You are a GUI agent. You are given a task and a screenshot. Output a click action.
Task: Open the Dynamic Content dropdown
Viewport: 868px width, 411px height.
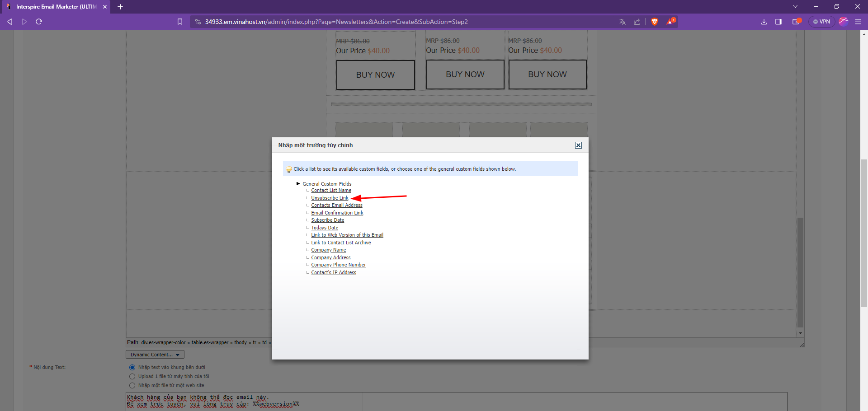pos(155,355)
